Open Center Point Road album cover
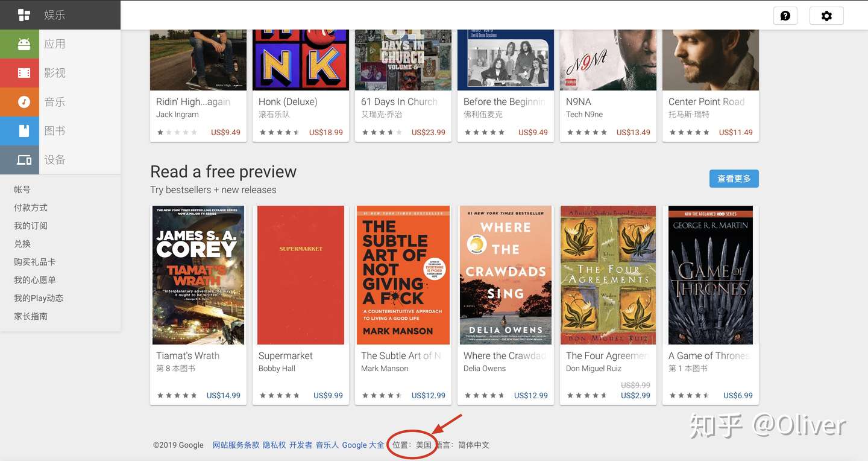Image resolution: width=868 pixels, height=461 pixels. (x=711, y=60)
